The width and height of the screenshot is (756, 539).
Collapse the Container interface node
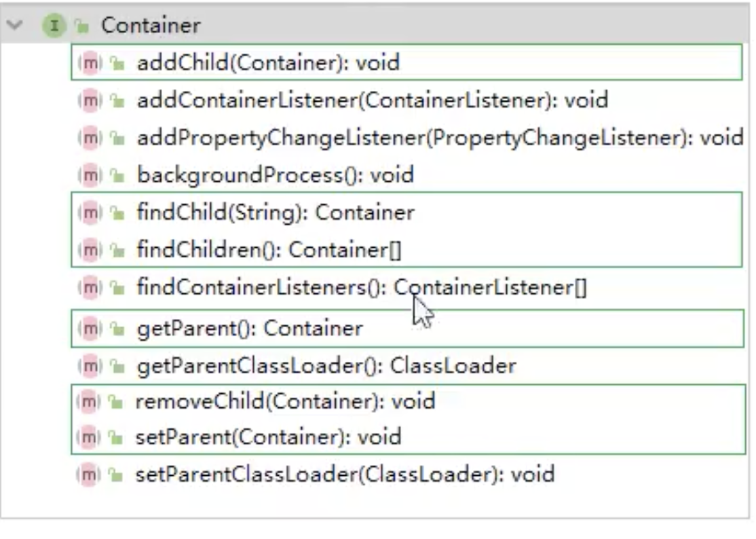tap(16, 24)
